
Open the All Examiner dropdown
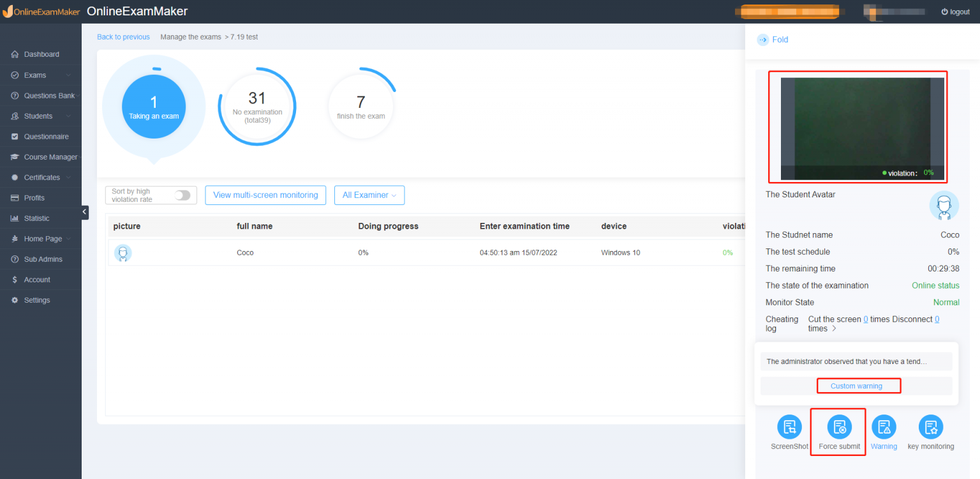tap(369, 195)
